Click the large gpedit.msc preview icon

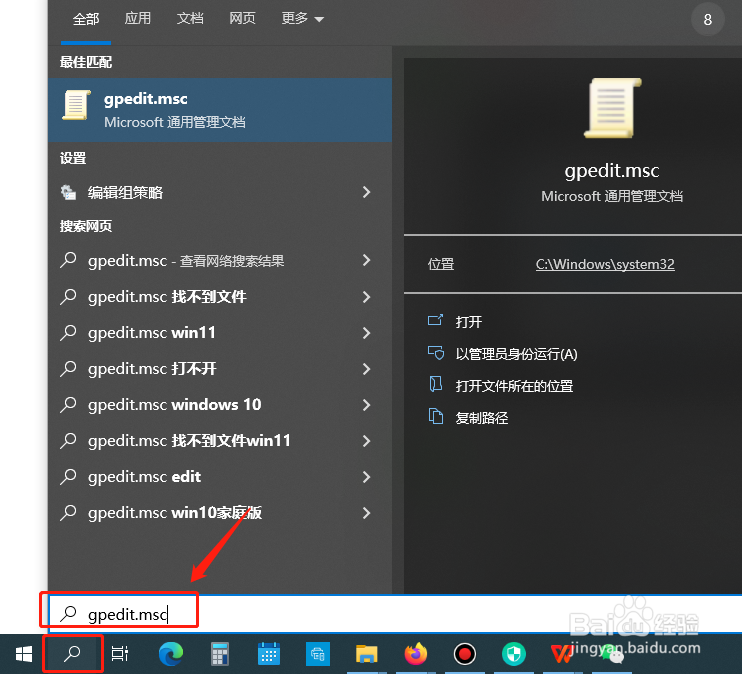click(613, 108)
